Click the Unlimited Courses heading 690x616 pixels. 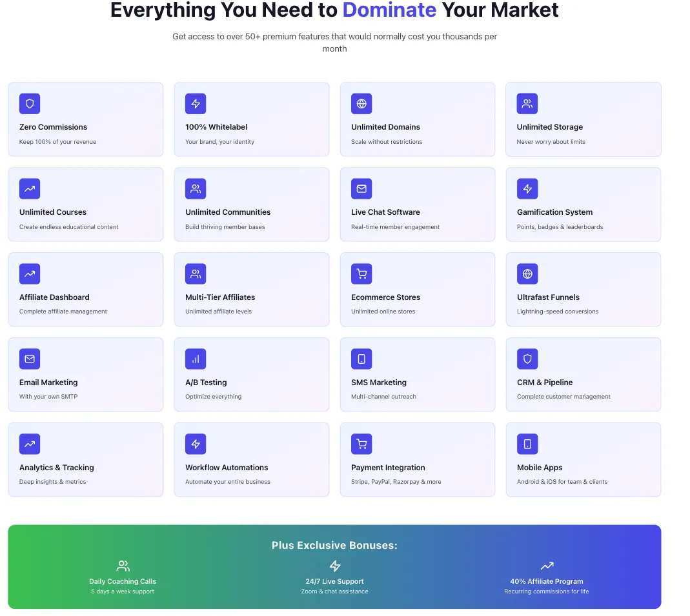53,212
